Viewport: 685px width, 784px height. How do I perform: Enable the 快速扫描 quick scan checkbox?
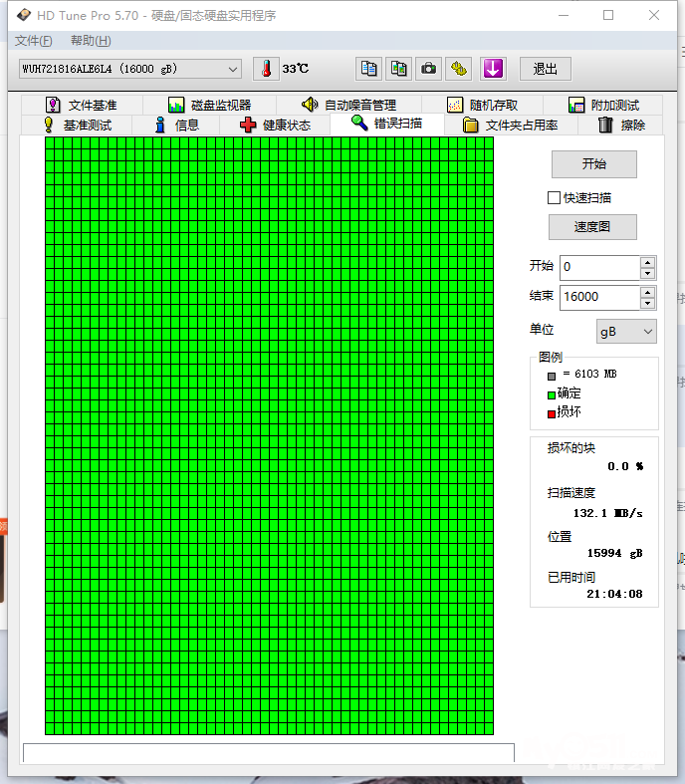point(555,197)
